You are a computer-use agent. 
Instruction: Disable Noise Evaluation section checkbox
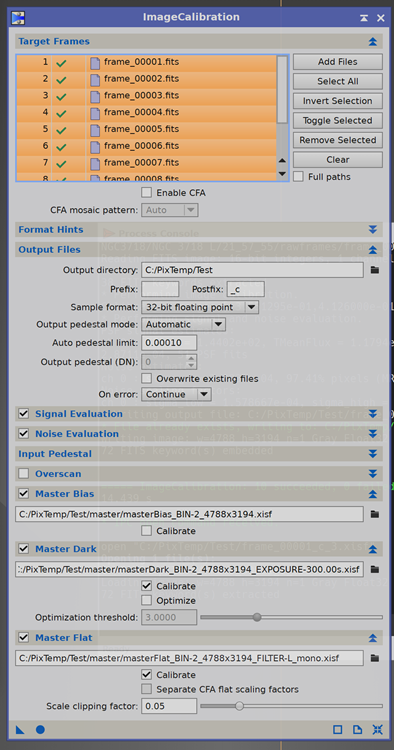[23, 433]
